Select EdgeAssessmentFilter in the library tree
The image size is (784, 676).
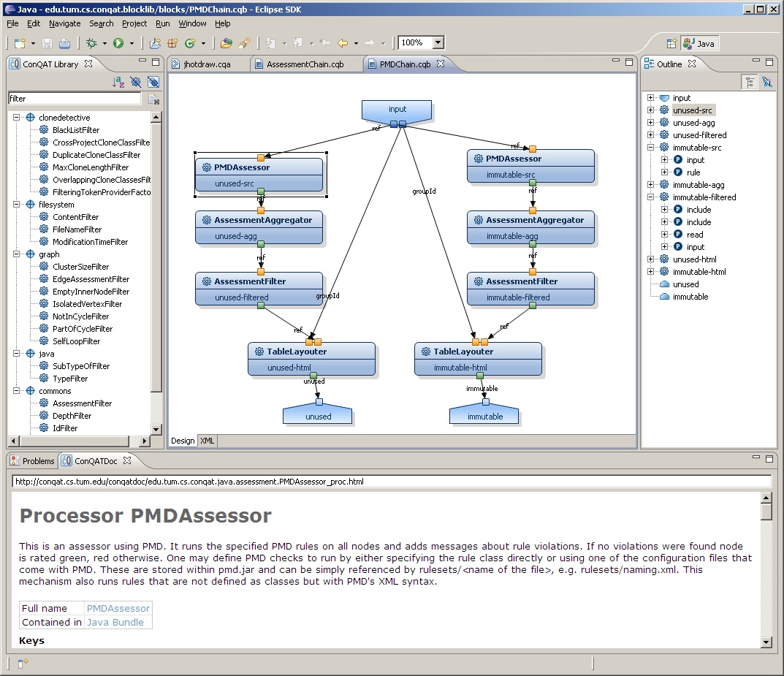click(x=91, y=279)
